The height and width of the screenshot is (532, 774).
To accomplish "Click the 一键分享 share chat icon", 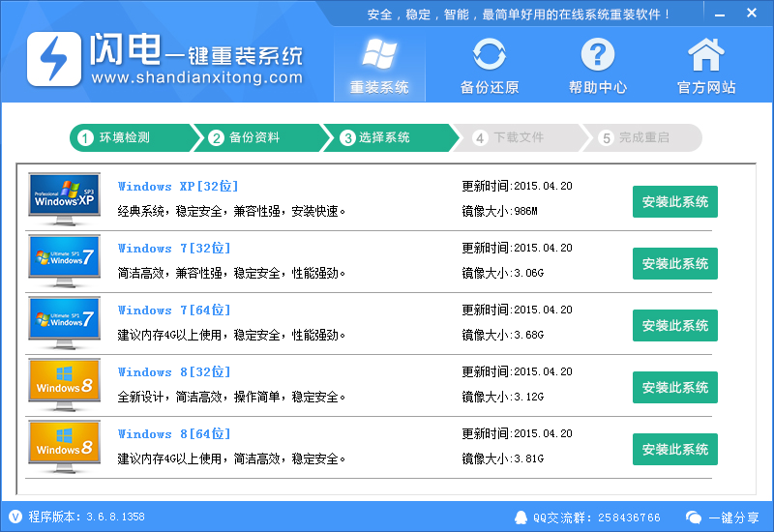I will tap(694, 517).
